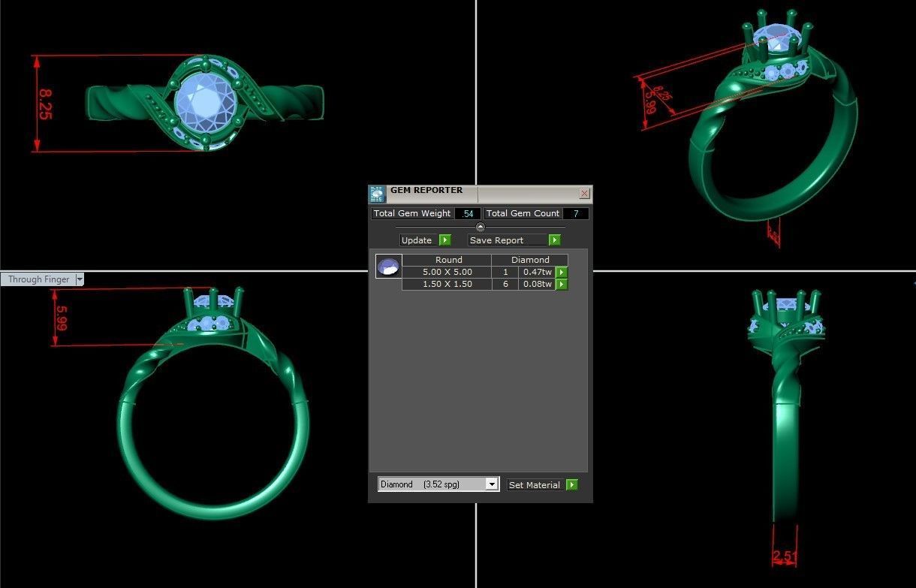Click the Total Gem Weight value .54
The width and height of the screenshot is (916, 588).
coord(467,214)
